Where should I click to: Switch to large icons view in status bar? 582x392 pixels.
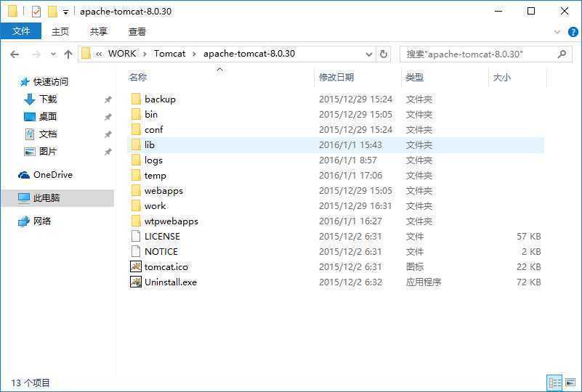[x=570, y=383]
